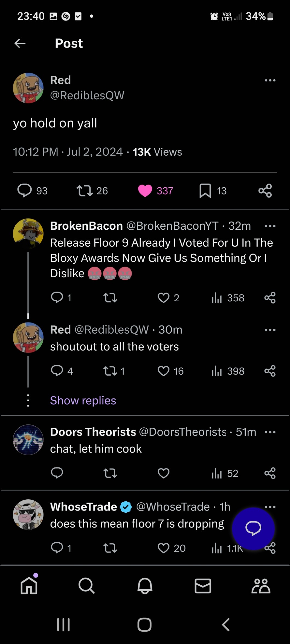
Task: Share Red's main post
Action: click(265, 191)
